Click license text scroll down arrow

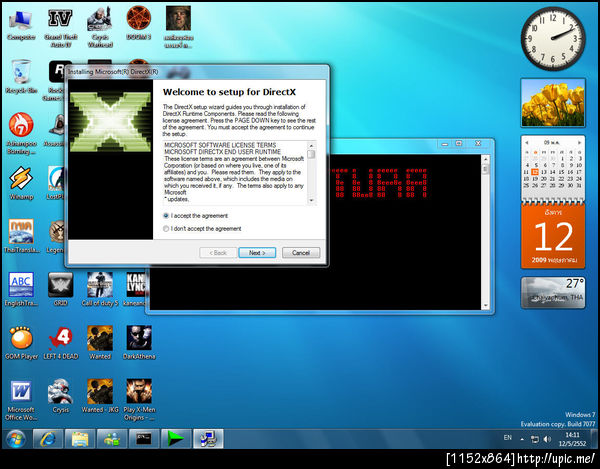[x=311, y=200]
